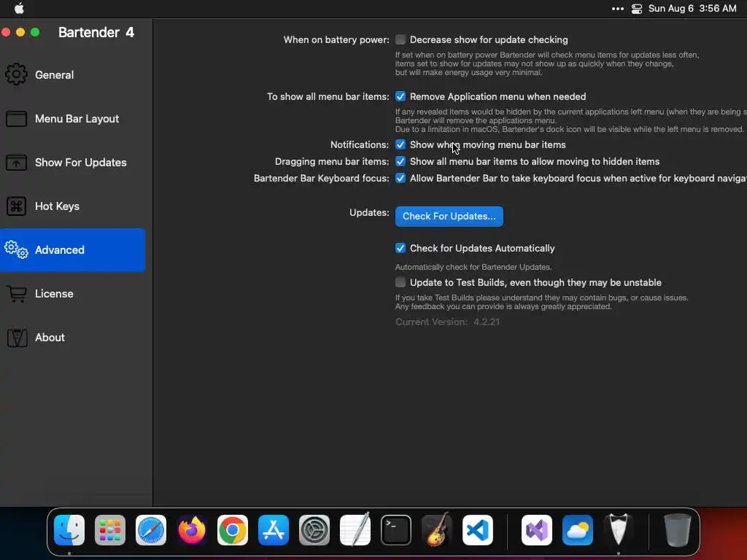The image size is (747, 560).
Task: Open the Weather app in the dock
Action: click(x=578, y=530)
